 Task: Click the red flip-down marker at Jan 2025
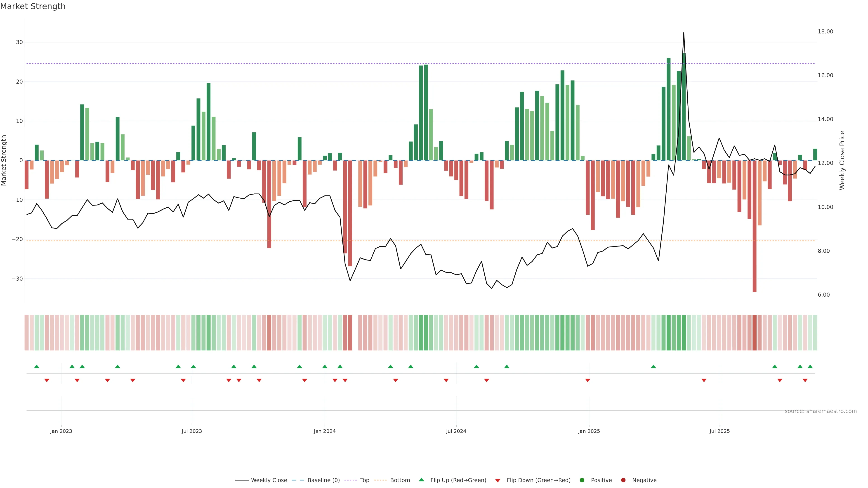[588, 380]
